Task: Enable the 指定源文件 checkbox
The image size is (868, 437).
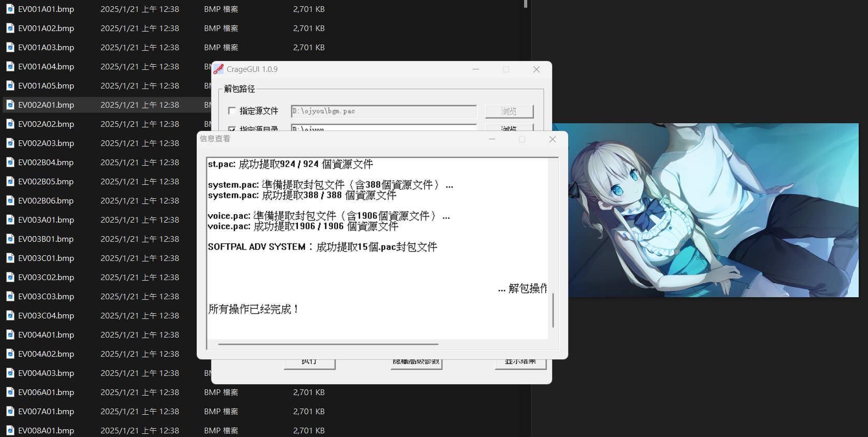Action: click(x=232, y=111)
